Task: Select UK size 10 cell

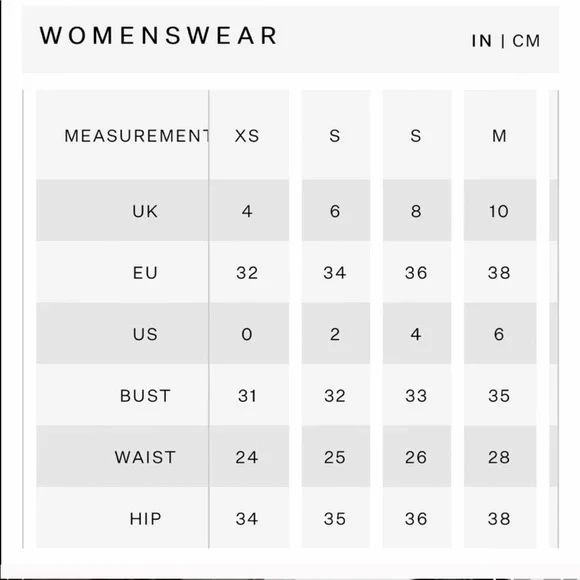Action: (x=499, y=211)
